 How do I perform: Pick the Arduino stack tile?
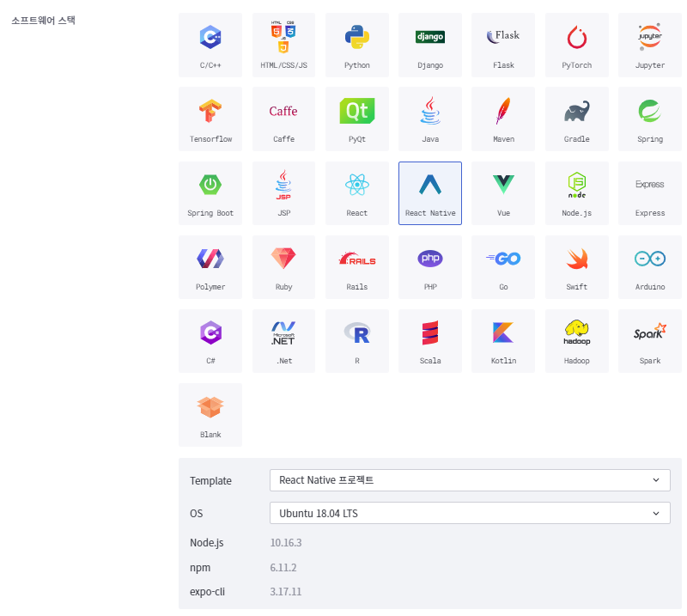point(650,267)
